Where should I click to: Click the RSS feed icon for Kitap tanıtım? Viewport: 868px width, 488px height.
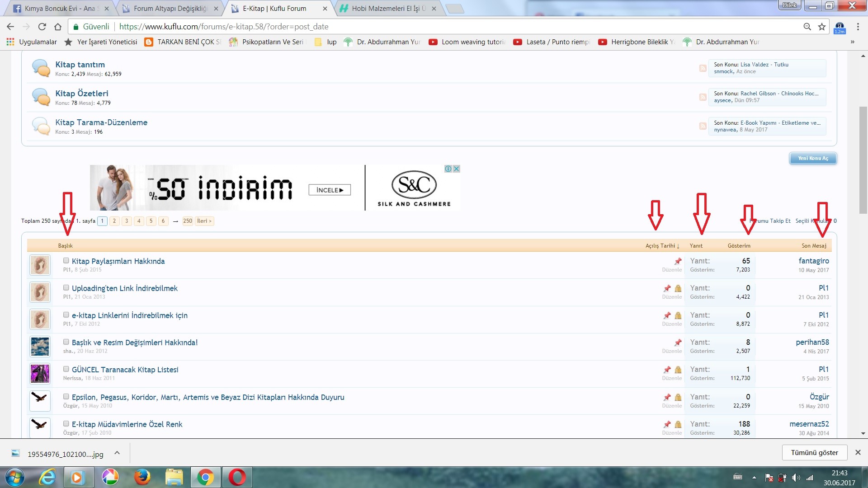pos(703,68)
